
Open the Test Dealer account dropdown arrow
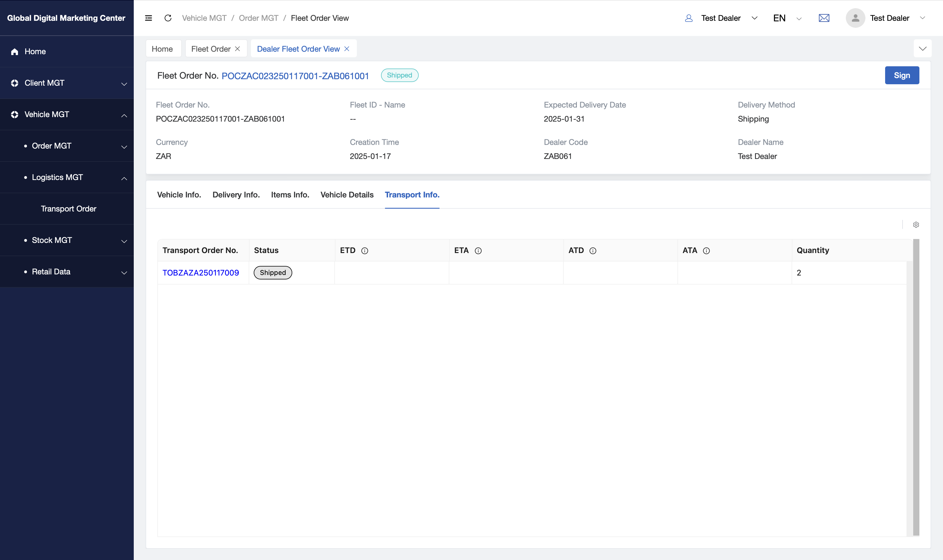tap(922, 18)
